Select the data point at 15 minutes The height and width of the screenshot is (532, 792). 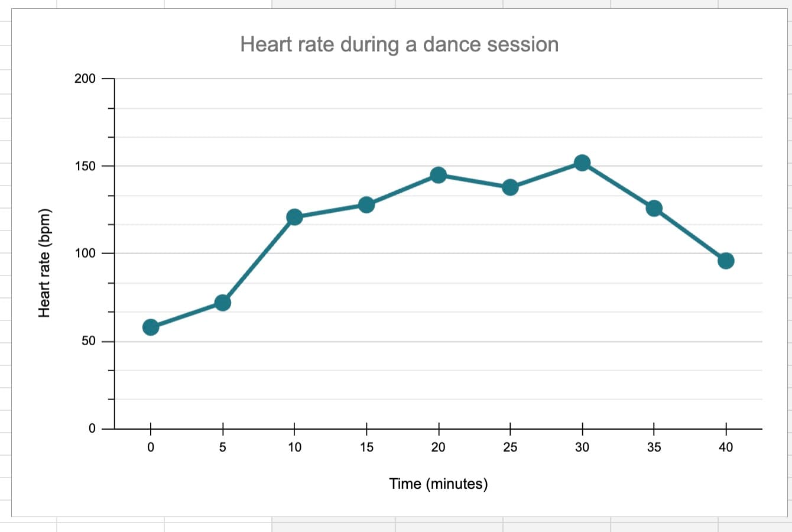coord(366,205)
